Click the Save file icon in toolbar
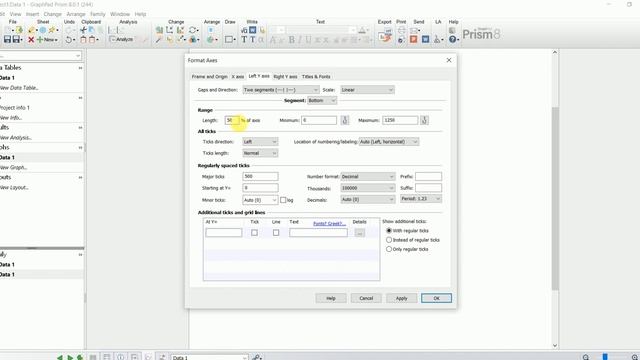This screenshot has height=360, width=640. [x=7, y=40]
